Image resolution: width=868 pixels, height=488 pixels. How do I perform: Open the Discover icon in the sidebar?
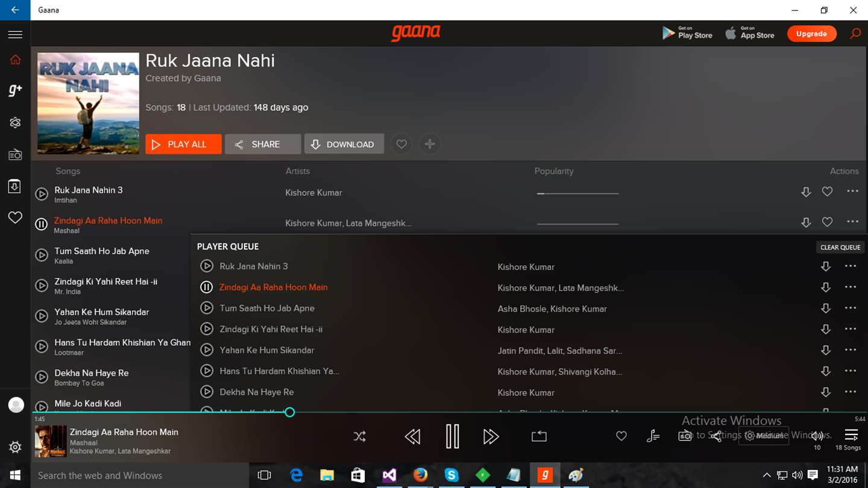15,122
